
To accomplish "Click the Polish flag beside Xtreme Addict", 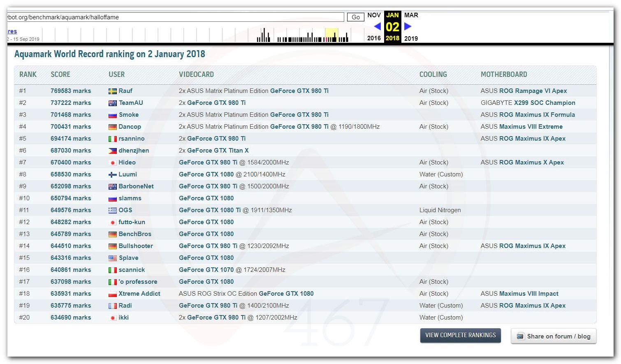I will pyautogui.click(x=112, y=294).
